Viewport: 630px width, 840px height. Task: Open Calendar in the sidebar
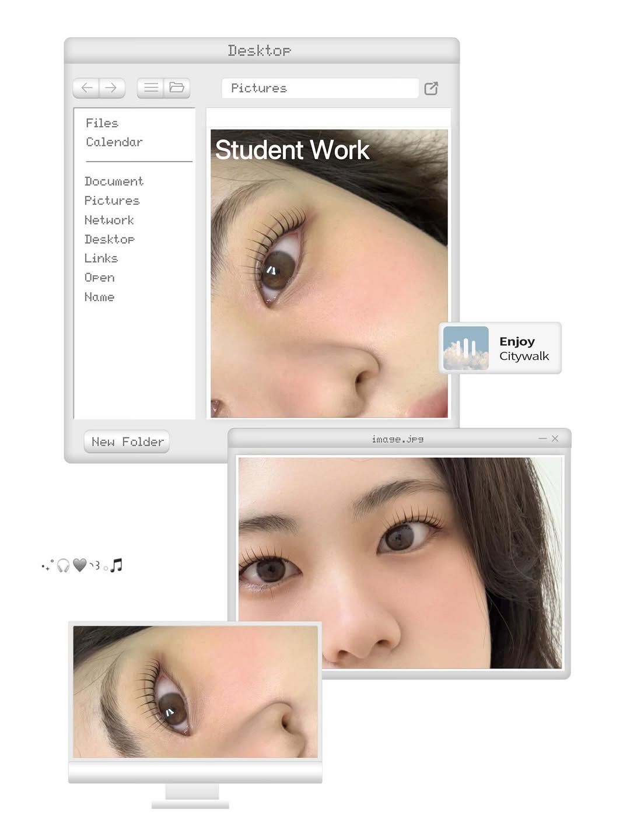coord(114,142)
